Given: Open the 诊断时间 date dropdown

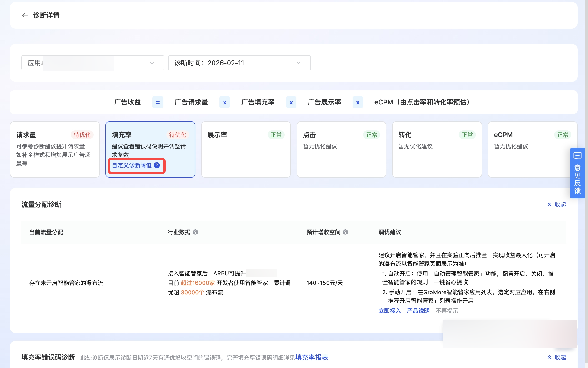Looking at the screenshot, I should click(x=239, y=63).
